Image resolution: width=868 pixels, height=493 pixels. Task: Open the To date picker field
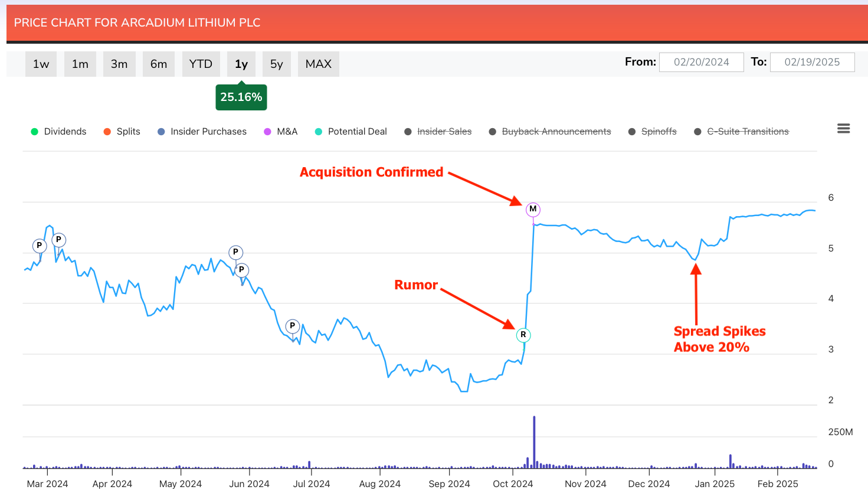tap(812, 62)
